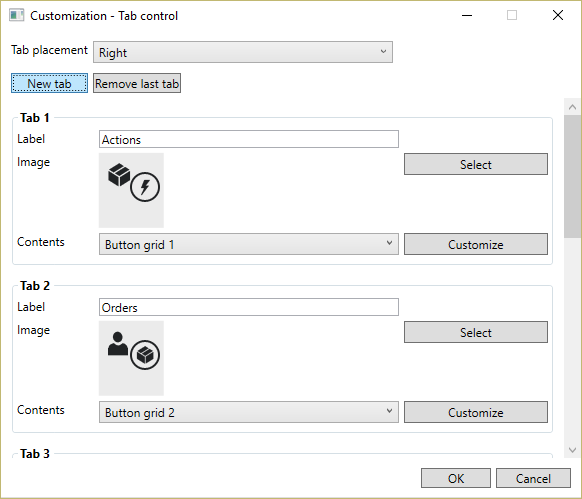582x499 pixels.
Task: Add a tab with the New tab button
Action: tap(49, 83)
